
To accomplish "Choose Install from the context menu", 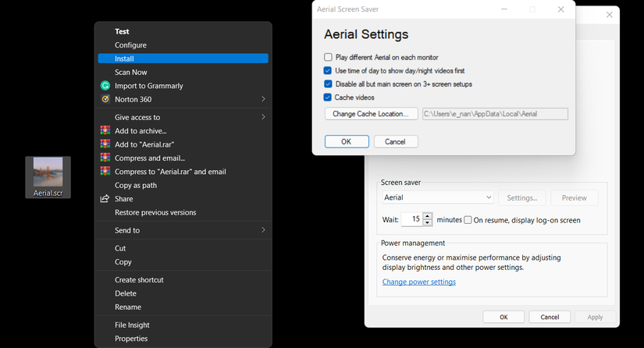I will (x=183, y=59).
